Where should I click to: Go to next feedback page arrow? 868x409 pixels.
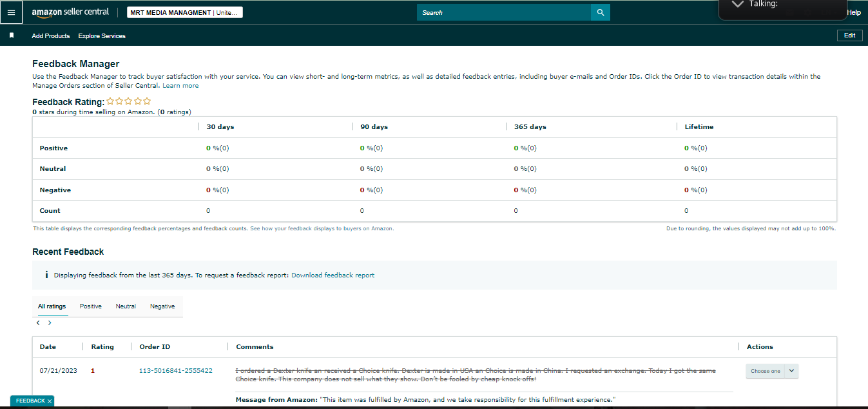pos(50,323)
